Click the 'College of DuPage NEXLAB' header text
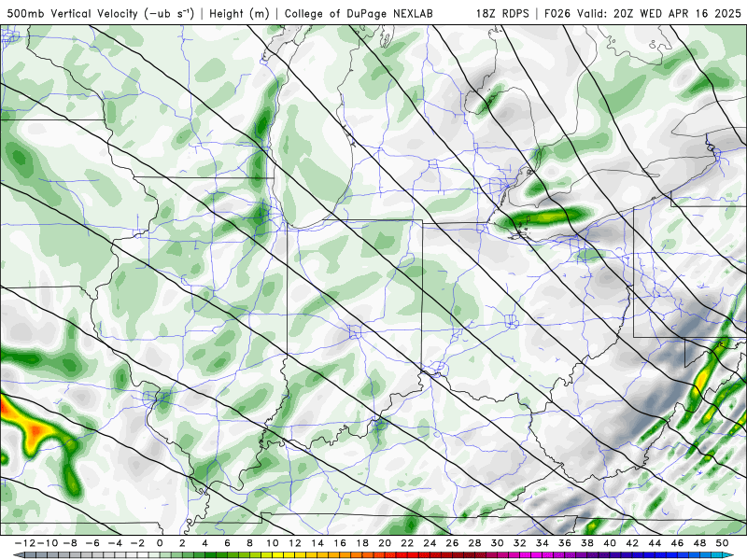The image size is (747, 560). point(359,13)
